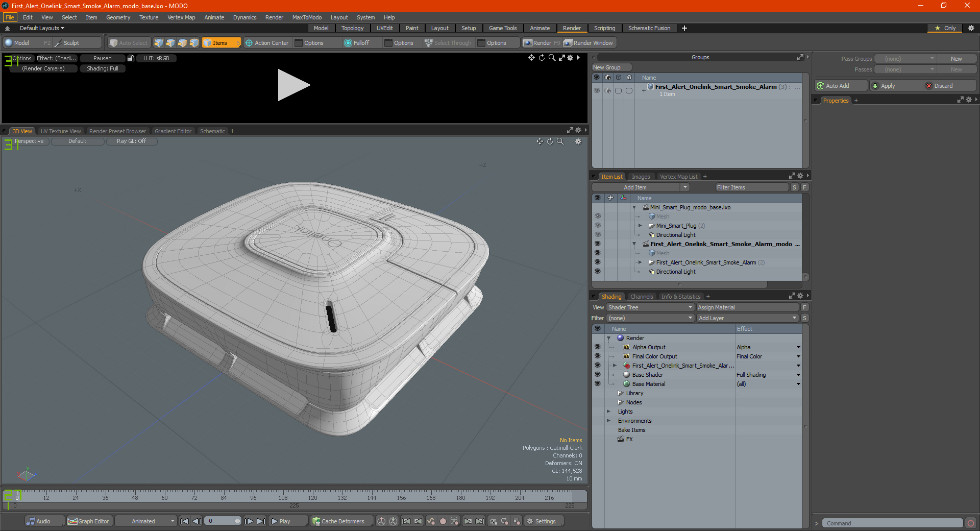Click the Apply button
The image size is (980, 531).
click(896, 86)
